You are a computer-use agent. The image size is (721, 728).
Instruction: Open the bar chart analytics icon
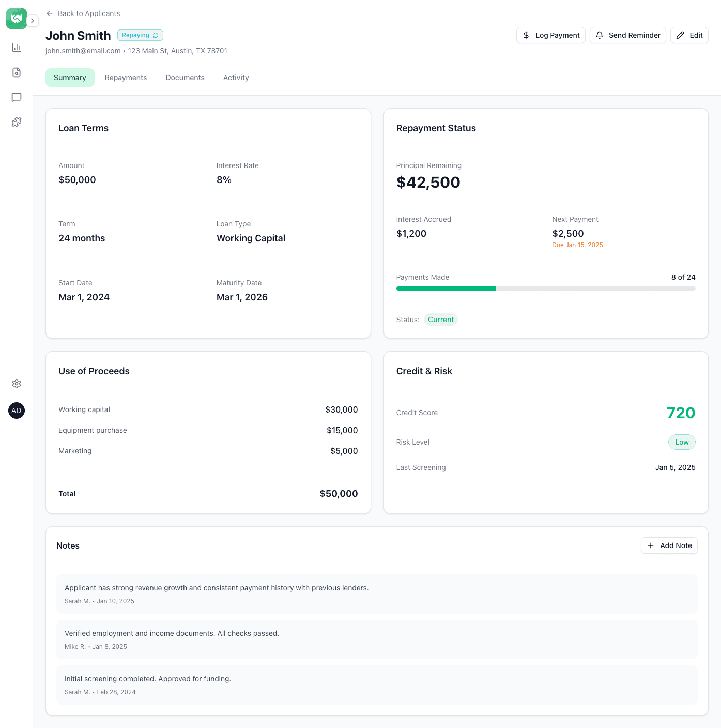pyautogui.click(x=17, y=48)
